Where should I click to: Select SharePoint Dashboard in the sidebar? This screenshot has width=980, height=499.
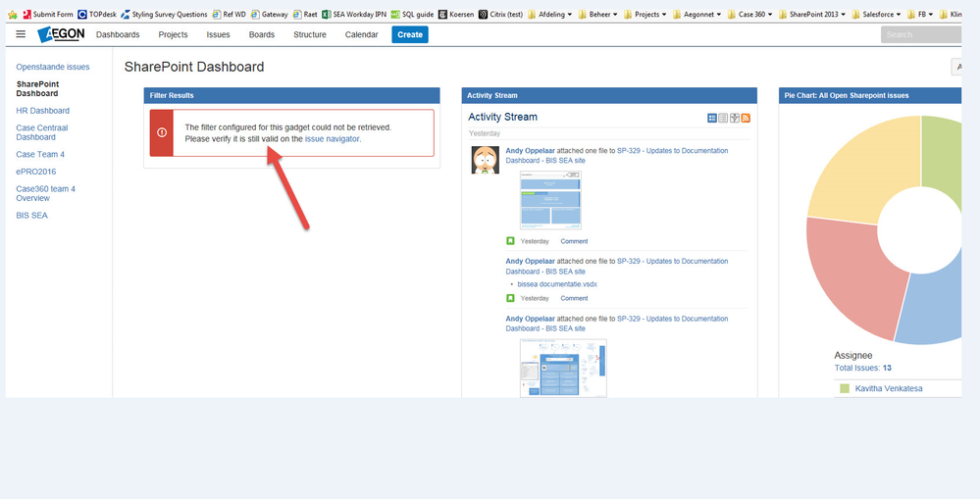pos(37,88)
